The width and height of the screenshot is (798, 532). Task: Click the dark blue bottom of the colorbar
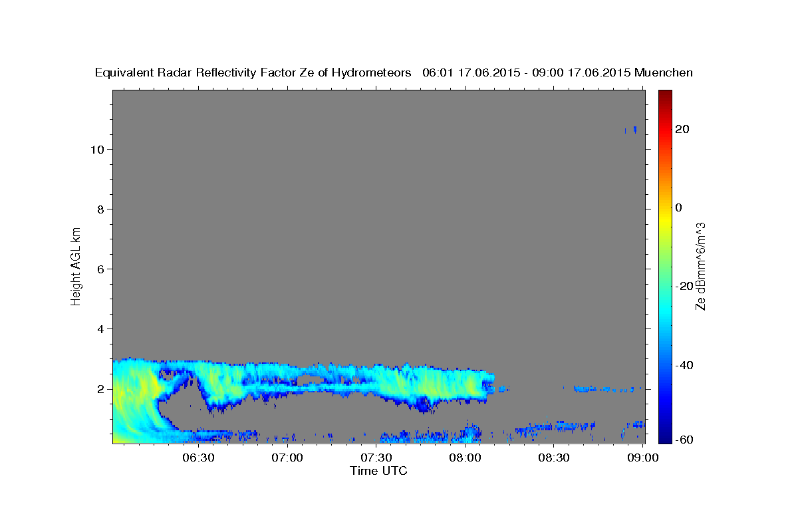pos(665,438)
